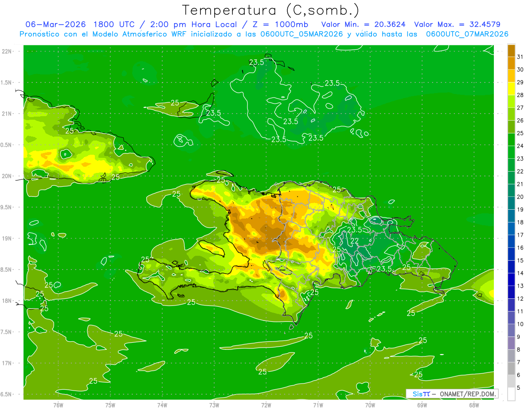Screen dimensions: 532x411
Task: Click the purple swatch between 8 and 9
Action: (511, 343)
